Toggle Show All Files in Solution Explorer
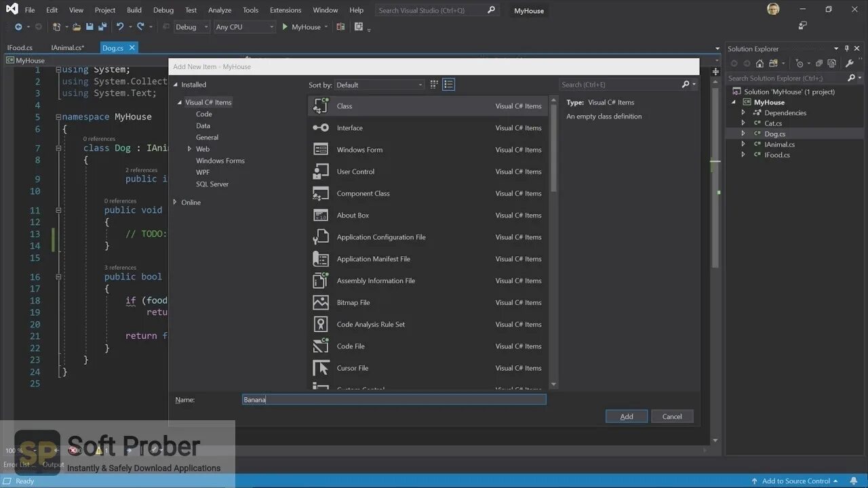This screenshot has width=868, height=488. tap(831, 64)
